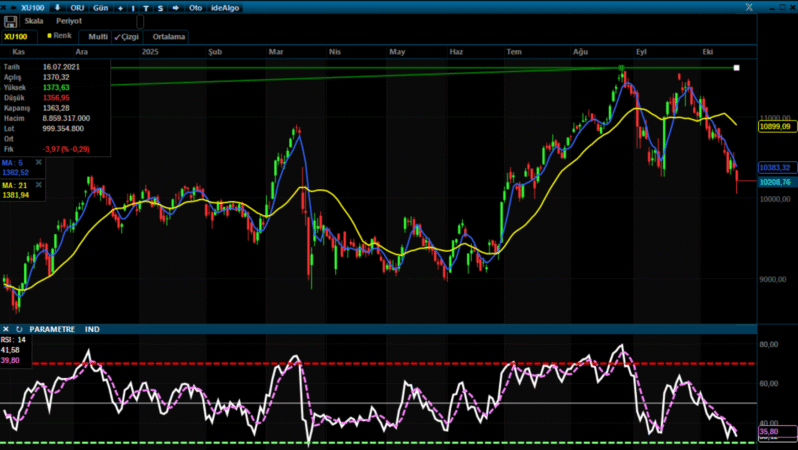Click the ideAlgo button

[x=224, y=7]
